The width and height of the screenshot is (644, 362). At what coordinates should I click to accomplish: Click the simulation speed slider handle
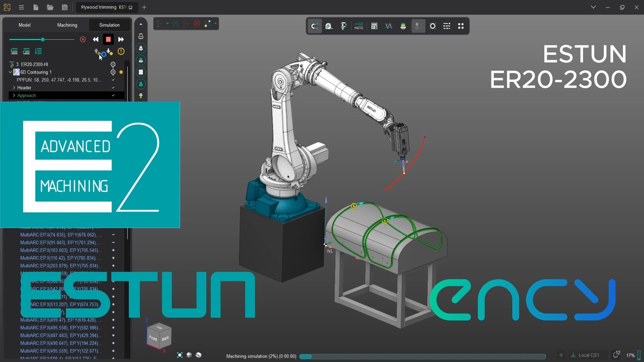point(43,40)
